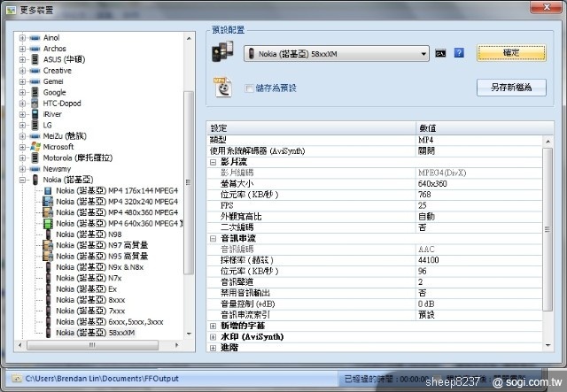The image size is (567, 392).
Task: Click the MeiZu device icon
Action: coord(35,136)
